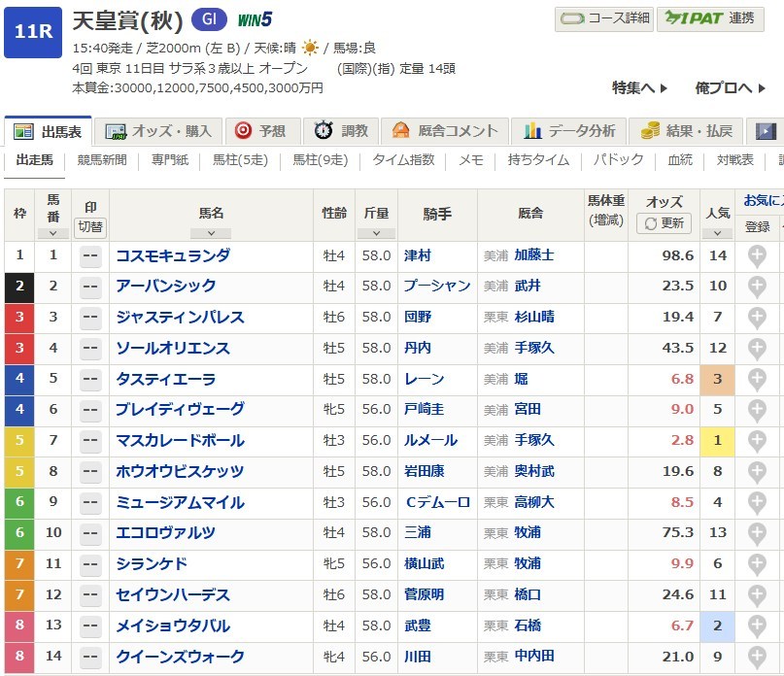Screen dimensions: 784x676
Task: Click the stable icon on 厩舎コメント tab
Action: click(x=400, y=131)
